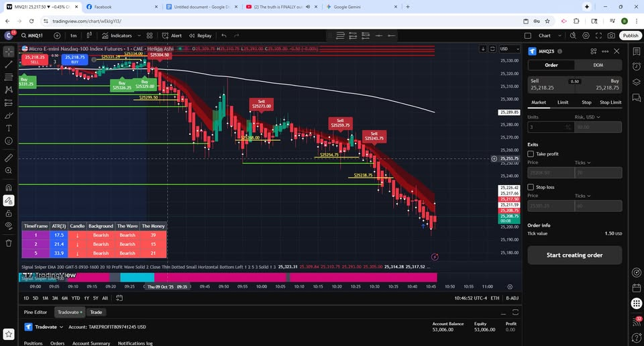Select the Limit order type tab
The image size is (644, 346).
point(563,102)
